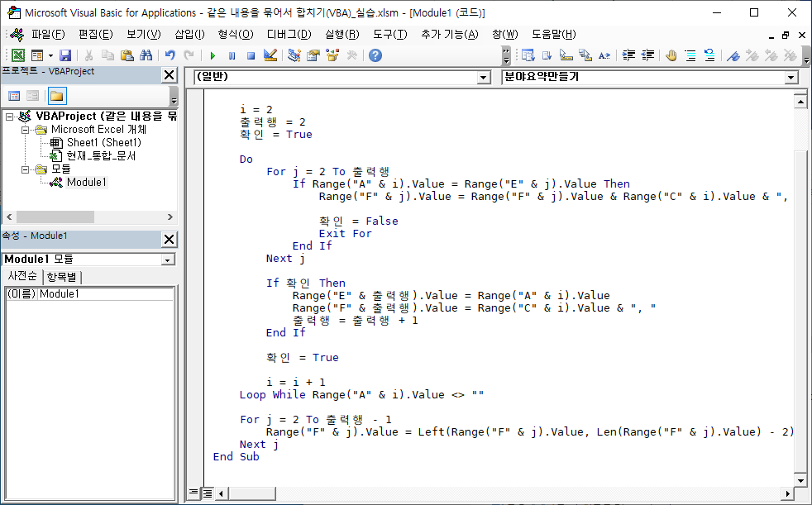Click the 'Exit For' line in code
The width and height of the screenshot is (812, 505).
pos(345,234)
